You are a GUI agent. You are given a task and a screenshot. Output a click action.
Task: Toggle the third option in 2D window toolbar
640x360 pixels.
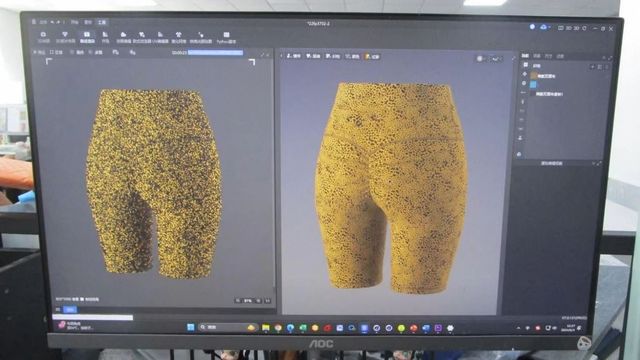[x=77, y=52]
